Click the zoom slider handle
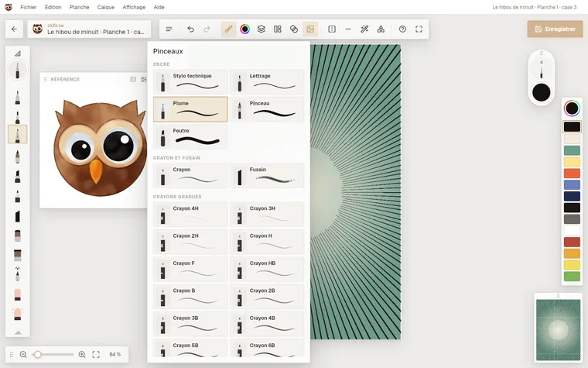588x368 pixels. point(37,355)
